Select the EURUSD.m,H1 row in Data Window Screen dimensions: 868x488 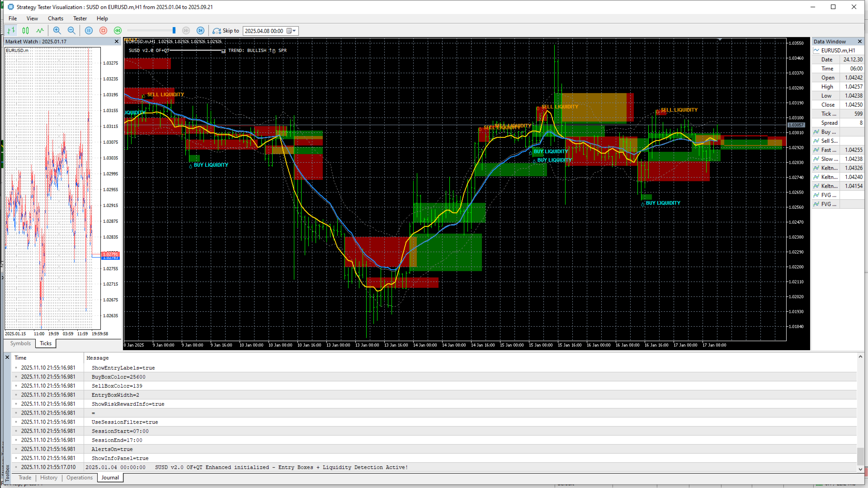pos(838,51)
